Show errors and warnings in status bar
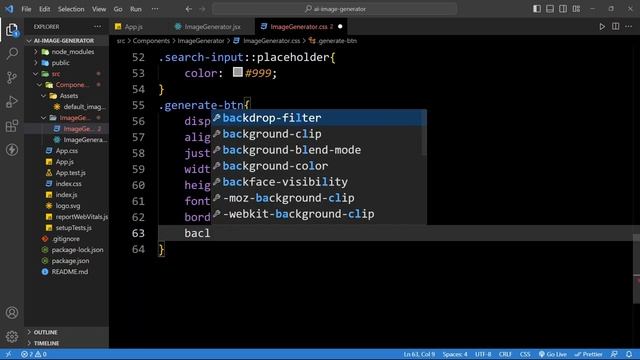The height and width of the screenshot is (360, 640). (34, 354)
